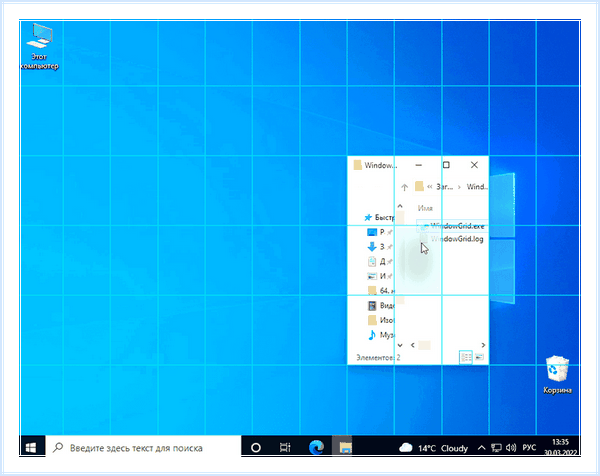Click horizontal scrollbar right arrow in file list

[483, 345]
